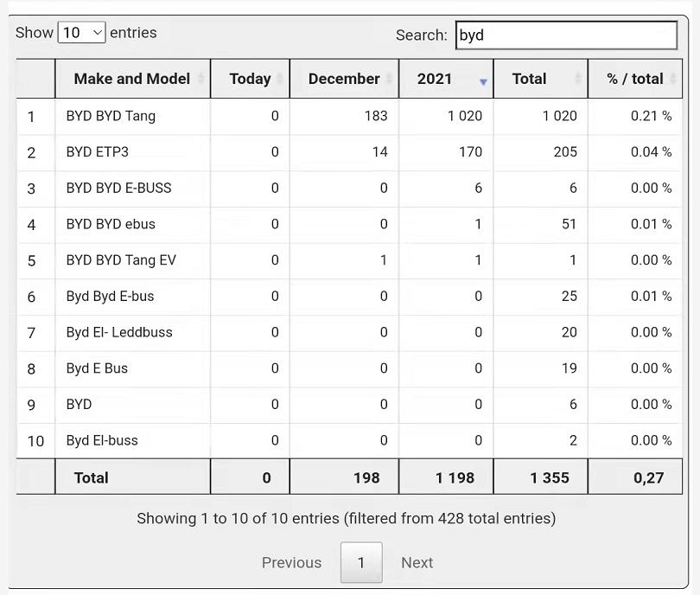Click the Total value 20 for Leddbuss

point(570,332)
